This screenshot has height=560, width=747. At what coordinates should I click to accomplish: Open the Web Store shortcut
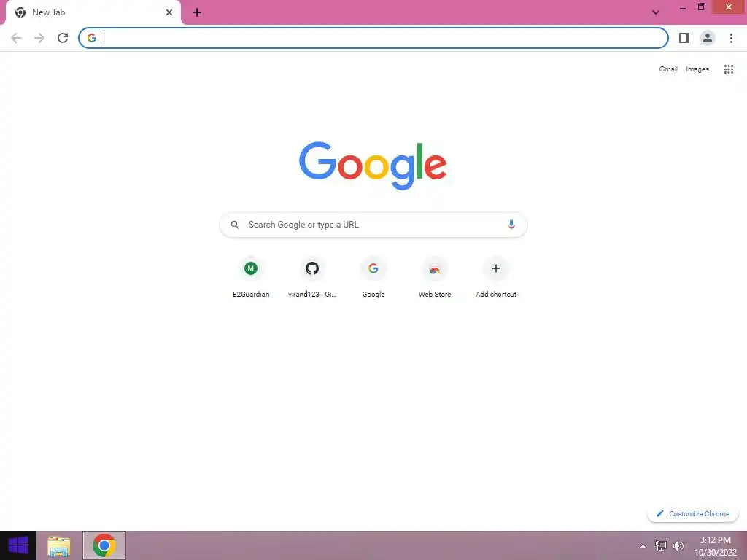click(435, 278)
